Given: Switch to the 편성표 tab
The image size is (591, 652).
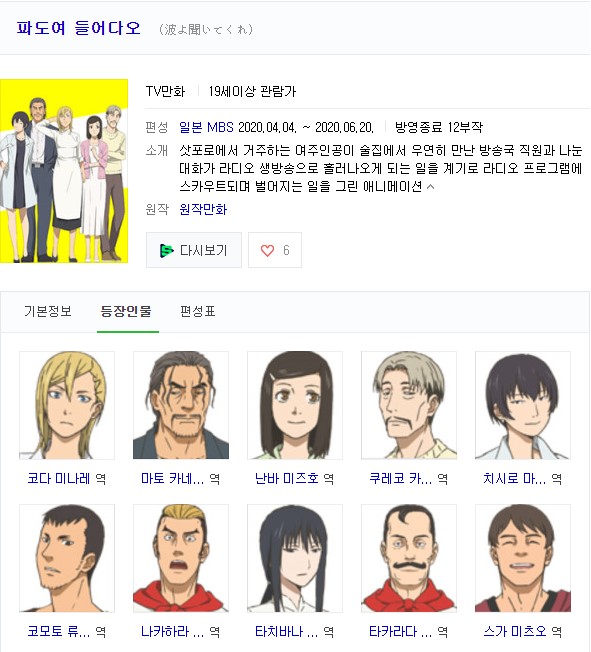Looking at the screenshot, I should 198,311.
